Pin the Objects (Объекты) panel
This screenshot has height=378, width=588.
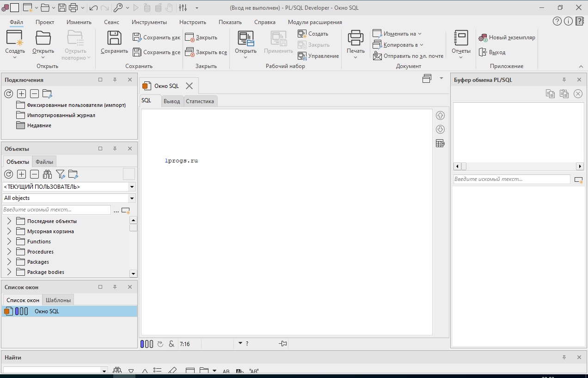point(115,149)
